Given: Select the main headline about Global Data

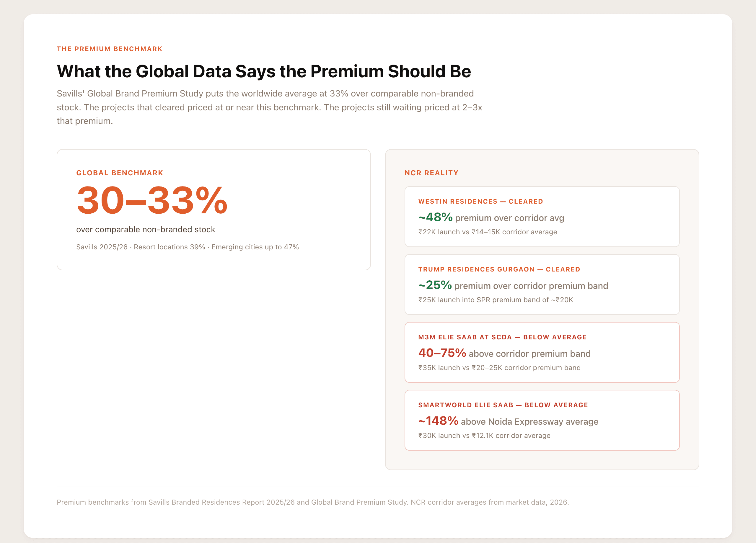Looking at the screenshot, I should [x=264, y=71].
